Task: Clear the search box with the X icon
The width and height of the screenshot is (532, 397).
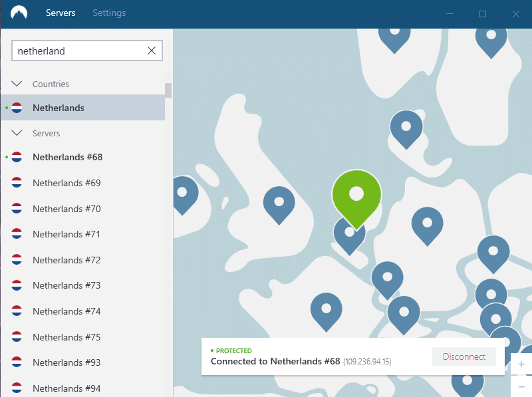Action: (x=152, y=51)
